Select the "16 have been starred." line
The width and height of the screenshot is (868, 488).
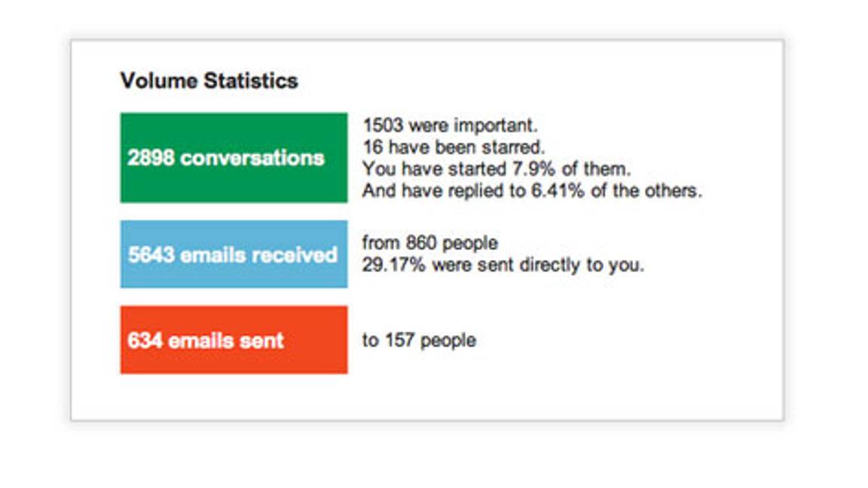[x=454, y=146]
